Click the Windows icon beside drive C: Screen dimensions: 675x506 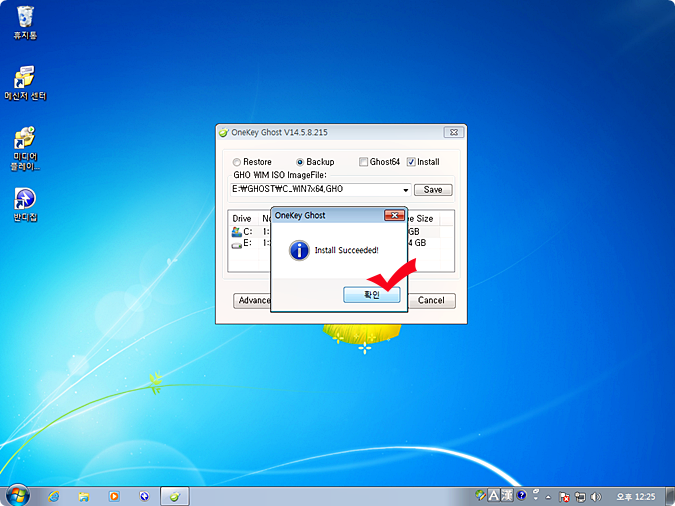(x=236, y=232)
